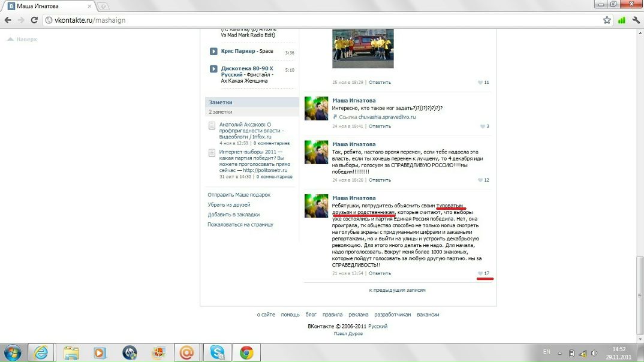Viewport: 644px width, 362px height.
Task: Select the Маша Игнатова browser tab
Action: 50,6
